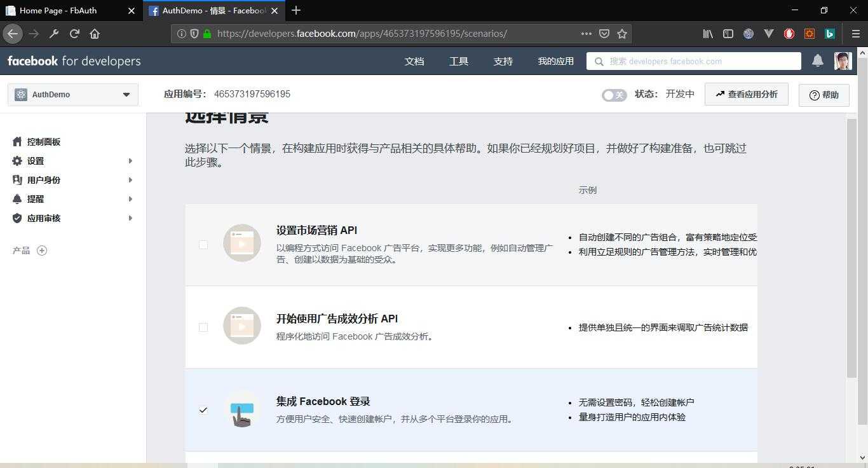
Task: Click the developers.facebook.com search field
Action: [694, 61]
